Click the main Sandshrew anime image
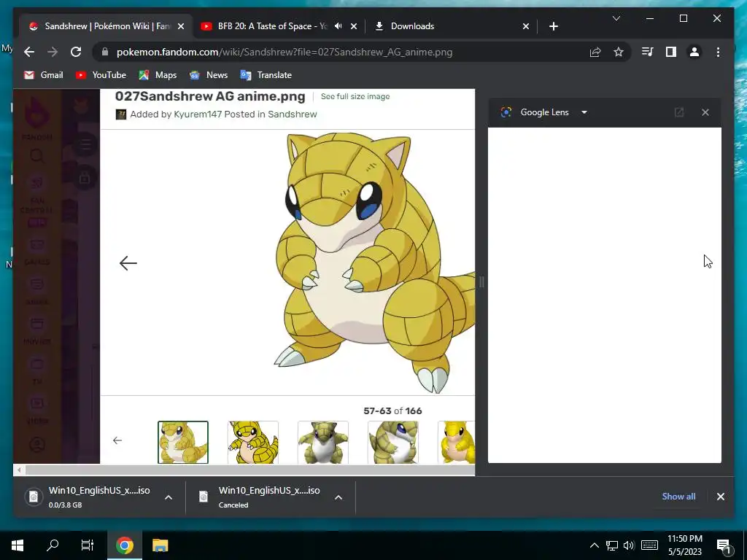This screenshot has height=560, width=747. [x=374, y=262]
